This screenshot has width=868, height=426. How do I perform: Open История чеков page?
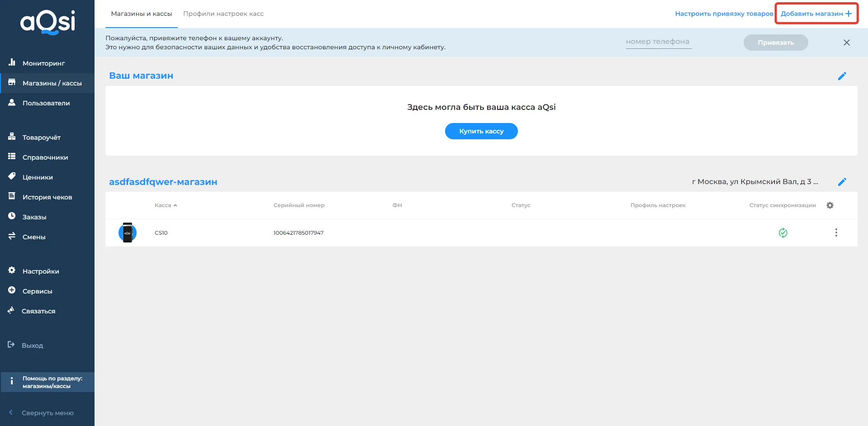tap(47, 197)
